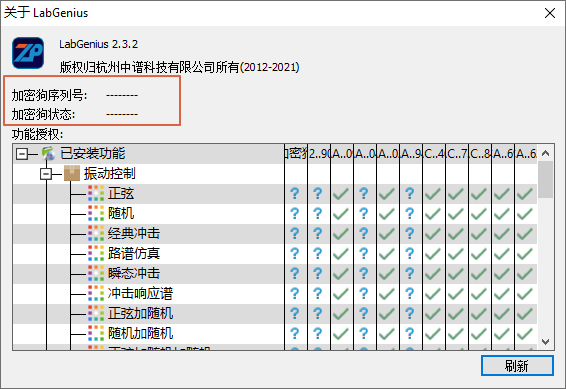Select the 振动控制 tree label

point(110,174)
